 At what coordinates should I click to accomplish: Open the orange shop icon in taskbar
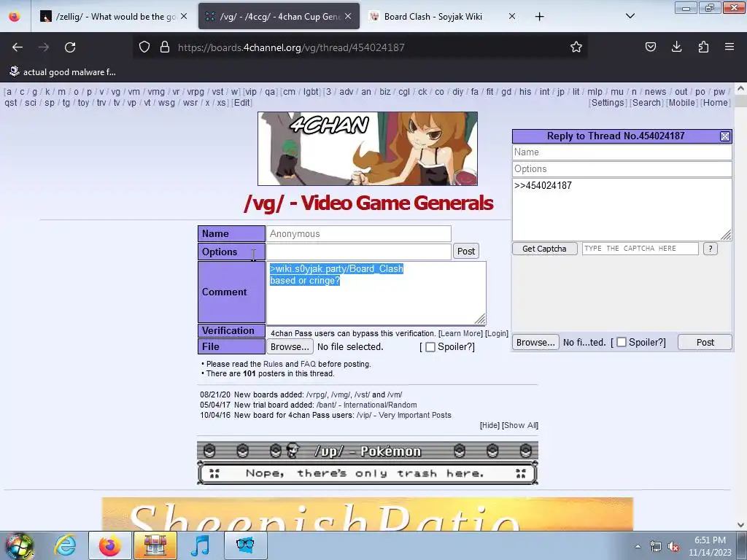click(x=155, y=545)
